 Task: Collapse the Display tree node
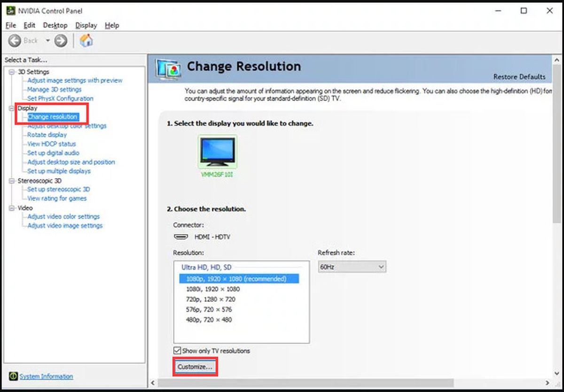12,108
